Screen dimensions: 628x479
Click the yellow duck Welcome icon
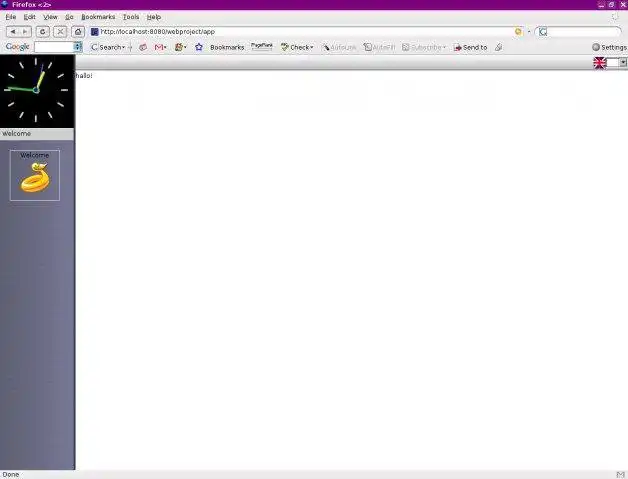point(36,178)
